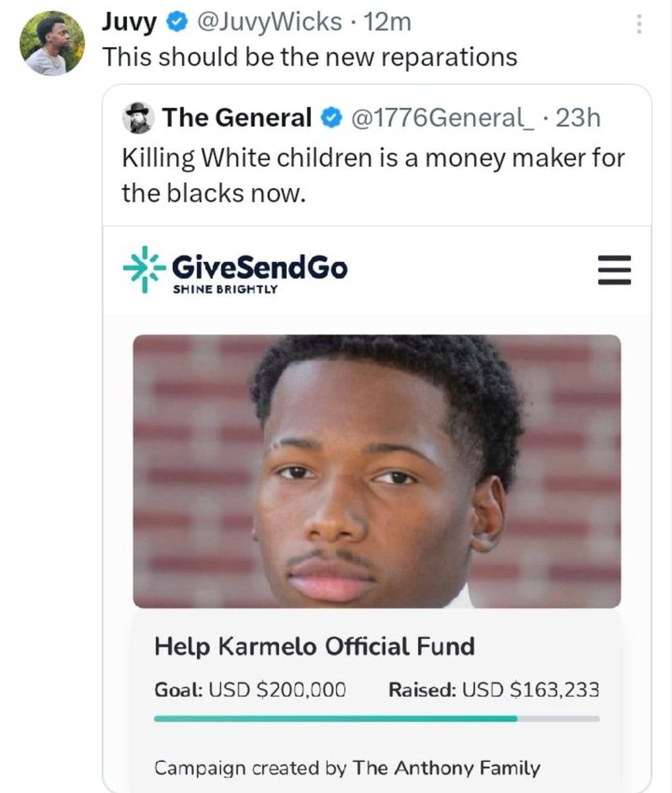Click the verified badge beside The General
This screenshot has width=672, height=793.
[329, 118]
